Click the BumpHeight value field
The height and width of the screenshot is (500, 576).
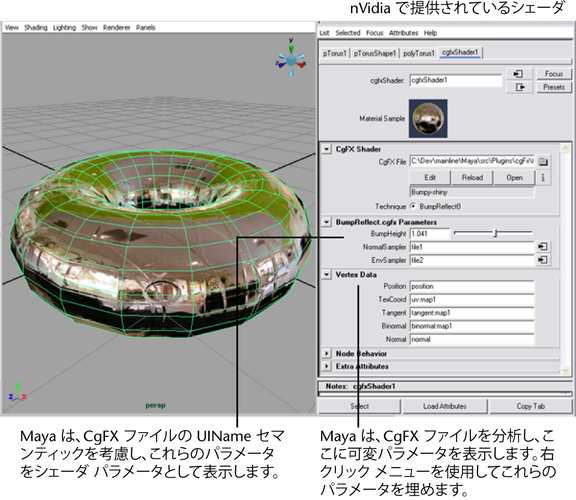click(x=430, y=234)
